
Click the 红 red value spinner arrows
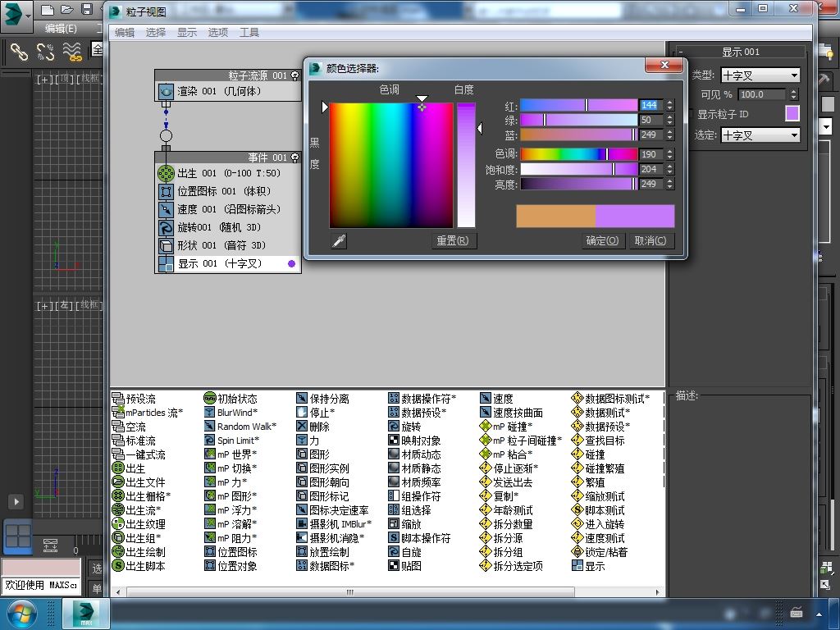(x=669, y=106)
